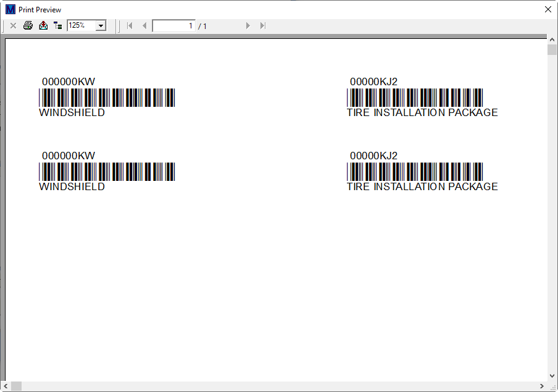Go to the previous page
This screenshot has width=558, height=392.
click(x=144, y=25)
